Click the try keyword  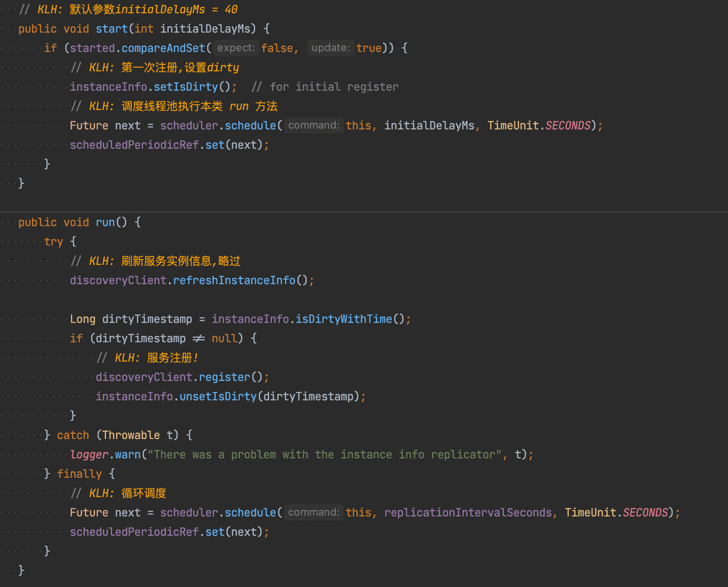click(x=54, y=241)
